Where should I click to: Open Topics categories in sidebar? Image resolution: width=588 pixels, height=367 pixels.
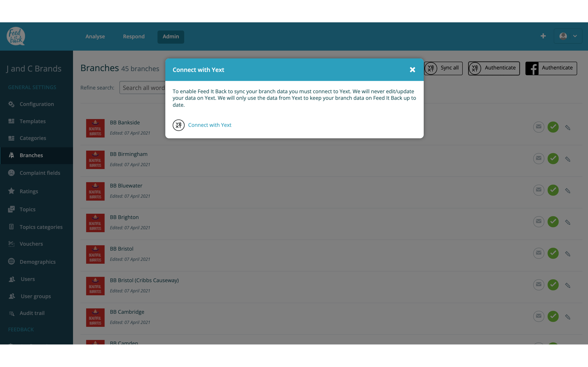(x=37, y=227)
